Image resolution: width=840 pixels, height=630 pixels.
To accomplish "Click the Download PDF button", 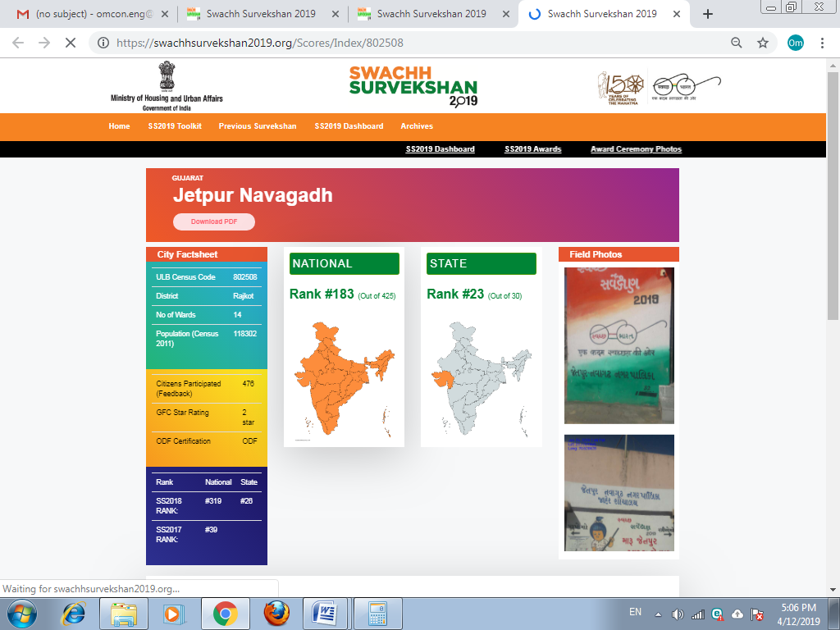I will click(x=213, y=221).
